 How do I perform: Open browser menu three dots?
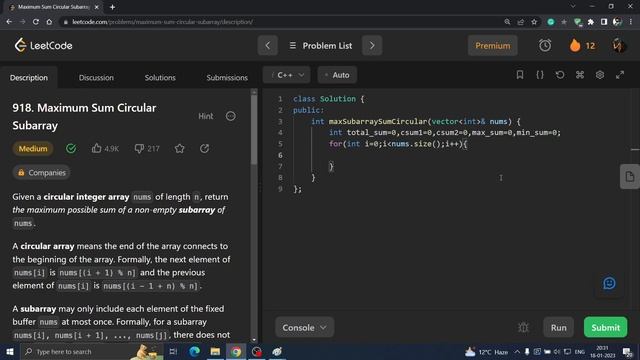pyautogui.click(x=631, y=22)
